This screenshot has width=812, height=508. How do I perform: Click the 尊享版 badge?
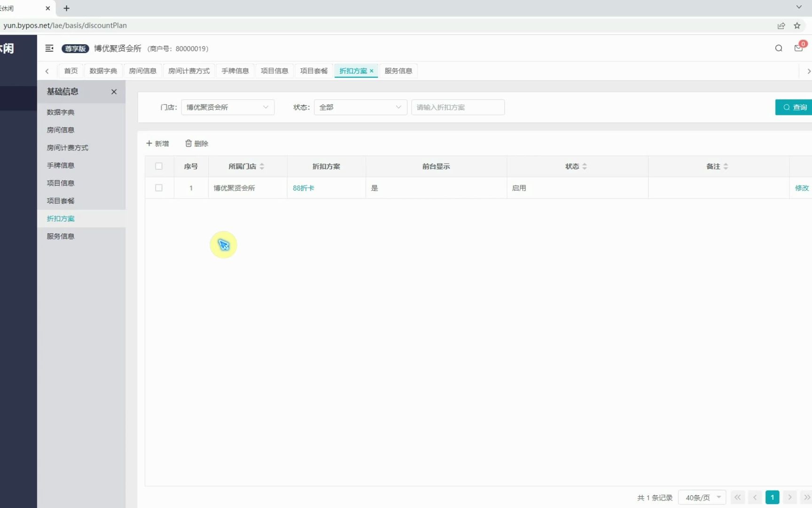tap(75, 48)
